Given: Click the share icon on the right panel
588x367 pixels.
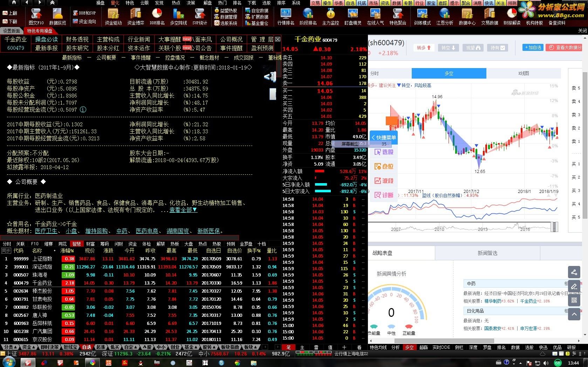Looking at the screenshot, I should (574, 272).
